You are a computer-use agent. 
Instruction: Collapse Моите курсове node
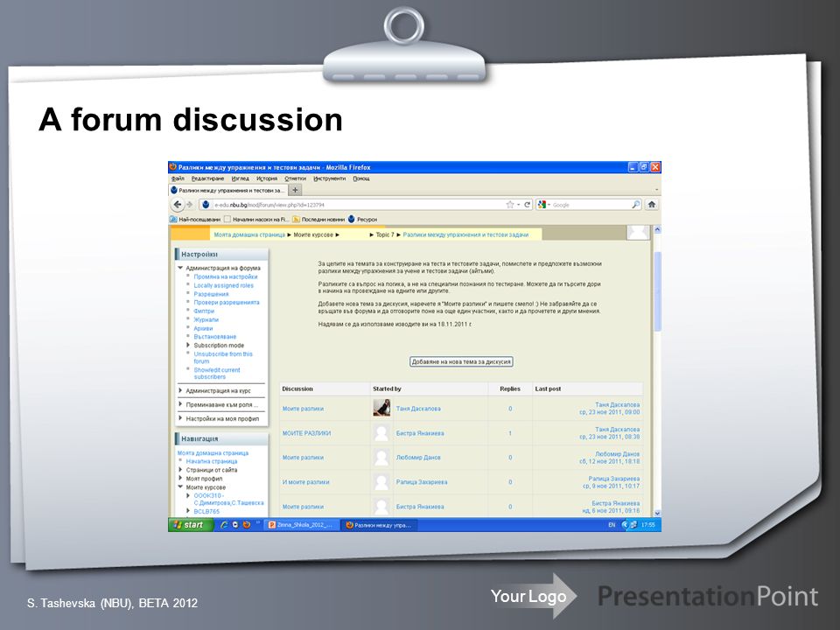click(x=180, y=487)
